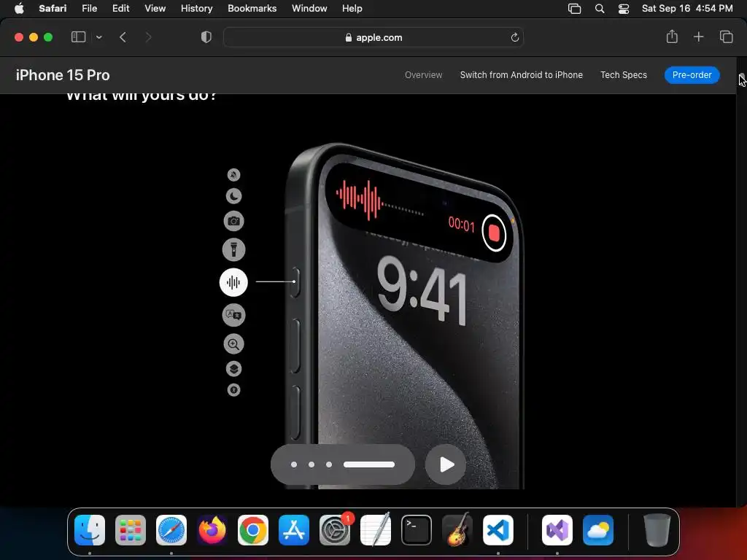Screen dimensions: 747x560
Task: Click the play button for the animation
Action: (x=446, y=464)
